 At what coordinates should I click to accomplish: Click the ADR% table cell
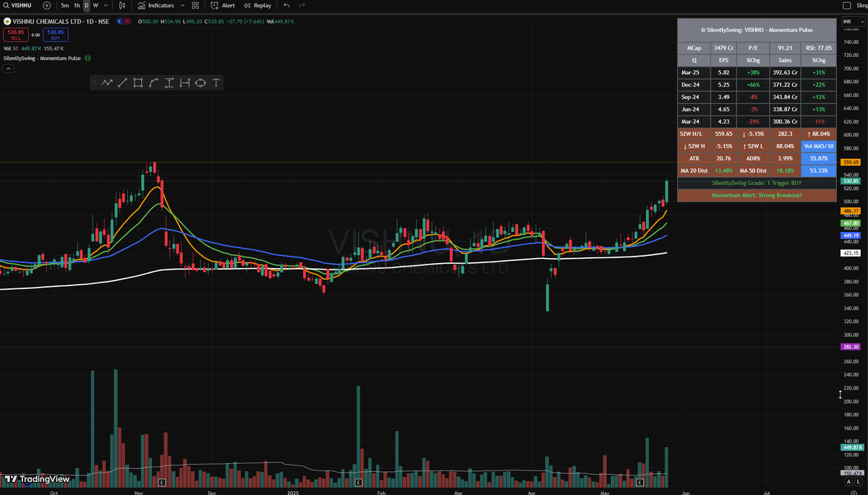click(x=753, y=158)
